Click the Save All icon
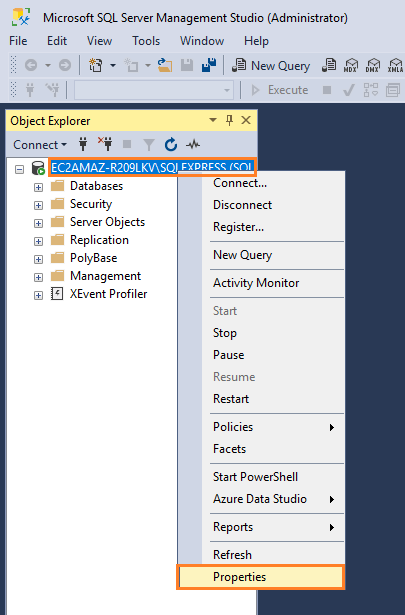405x615 pixels. pos(209,65)
